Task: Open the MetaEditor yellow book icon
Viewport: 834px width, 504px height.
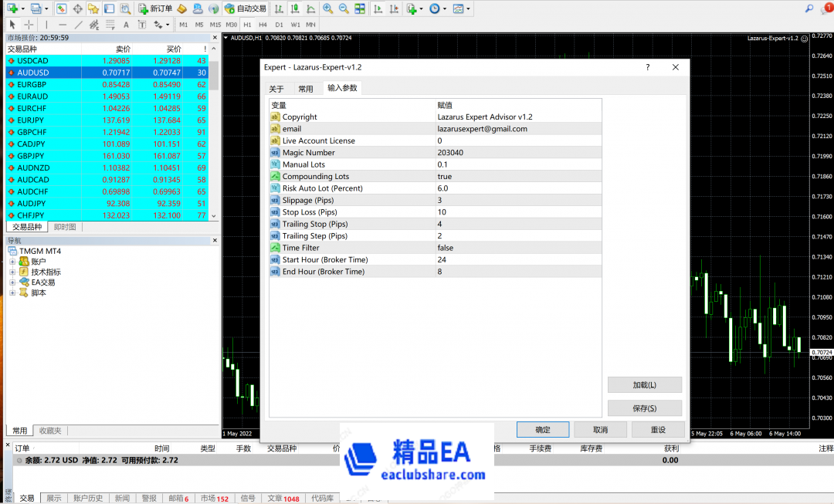Action: [x=182, y=8]
